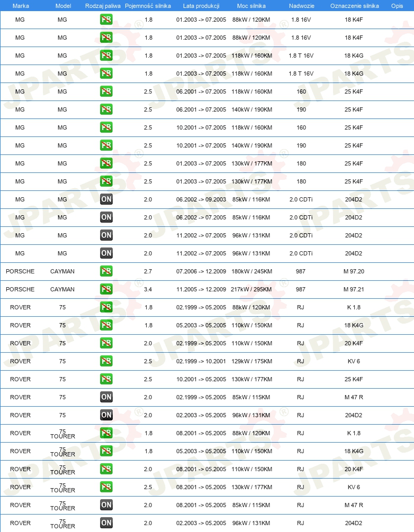Click 2.0 CDTi in the MG 06.2002 -> 07.2005 row
414x532 pixels.
301,217
